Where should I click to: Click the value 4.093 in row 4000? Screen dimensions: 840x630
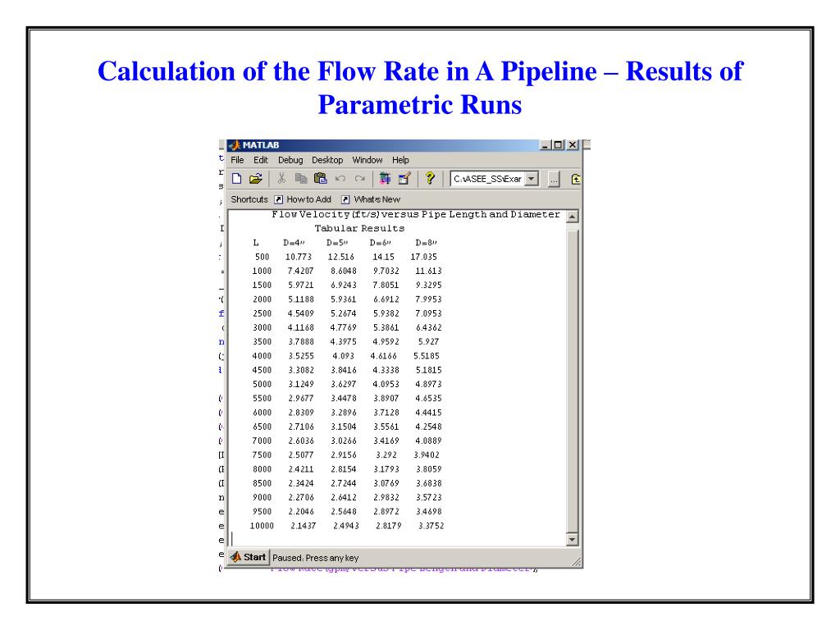[344, 356]
